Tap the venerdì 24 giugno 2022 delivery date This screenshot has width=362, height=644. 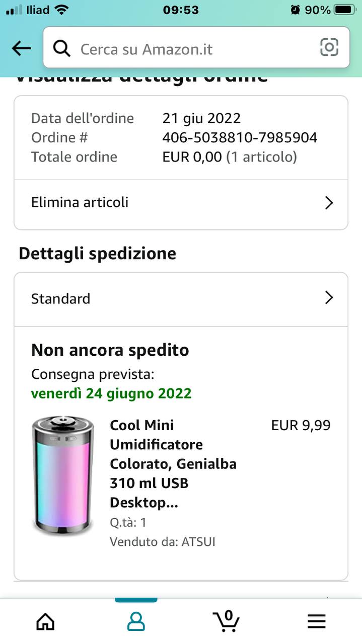point(111,393)
